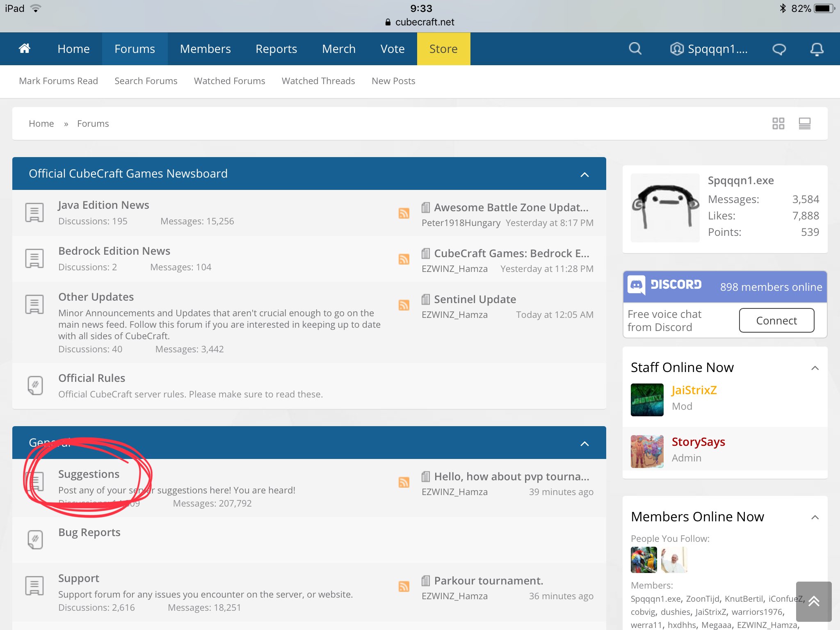
Task: Open the Sentinel Update thread
Action: (x=475, y=299)
